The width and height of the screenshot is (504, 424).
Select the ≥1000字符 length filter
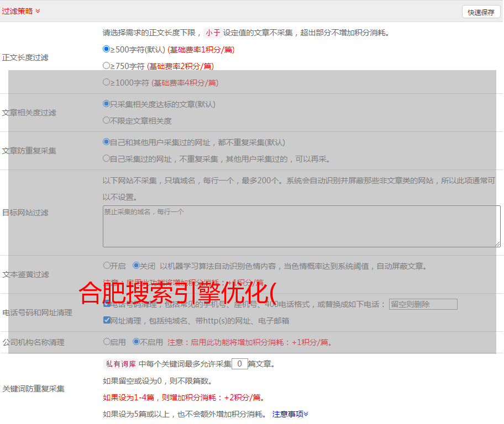point(107,82)
